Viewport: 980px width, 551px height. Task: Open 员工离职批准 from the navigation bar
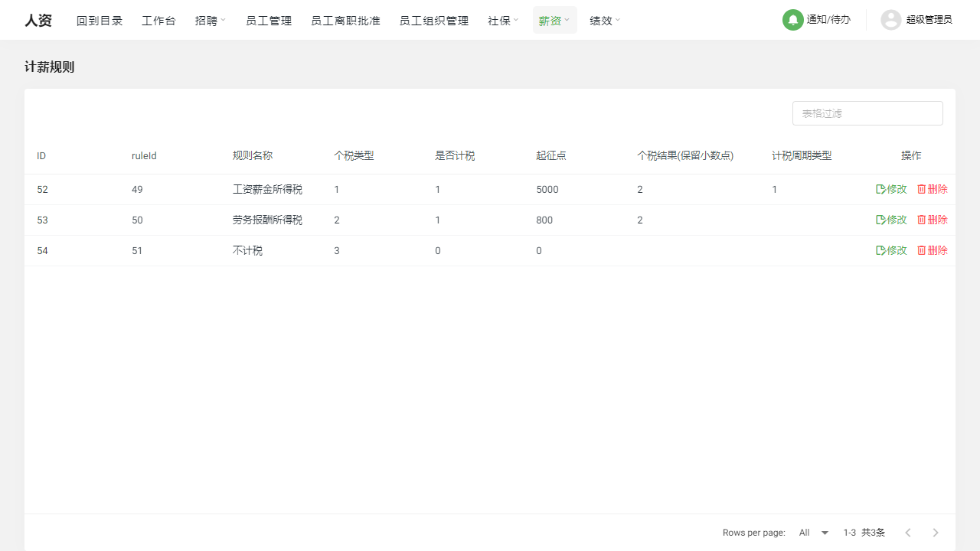coord(345,21)
